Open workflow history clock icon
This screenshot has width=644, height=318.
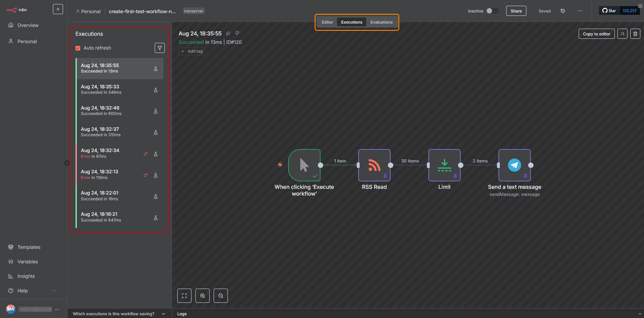tap(563, 11)
